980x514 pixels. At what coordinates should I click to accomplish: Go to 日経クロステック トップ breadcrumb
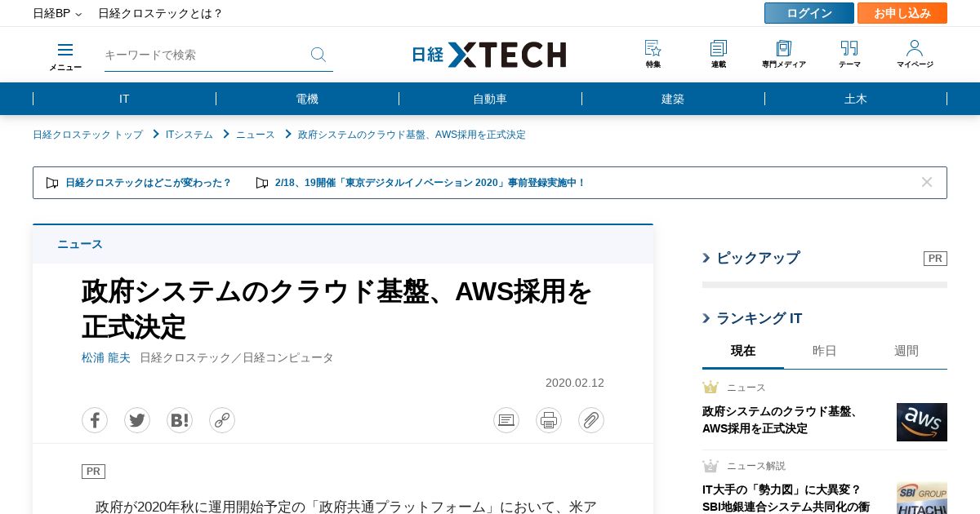point(87,135)
